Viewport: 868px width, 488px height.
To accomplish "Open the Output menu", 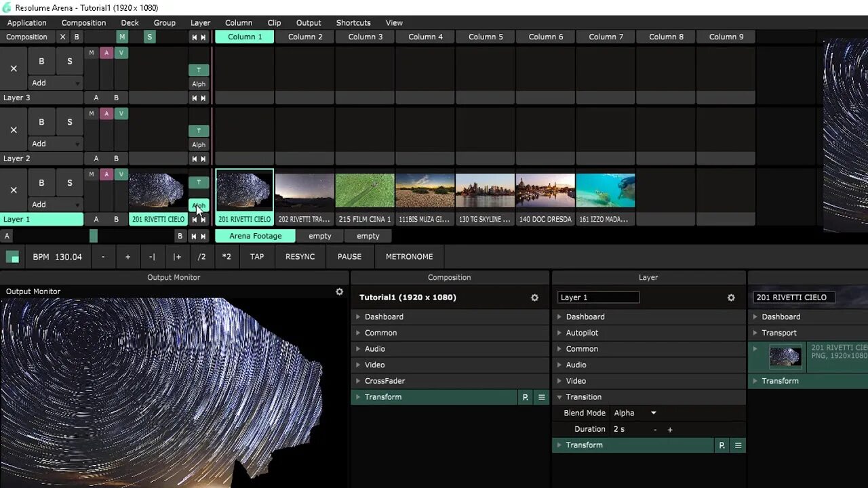I will coord(309,22).
